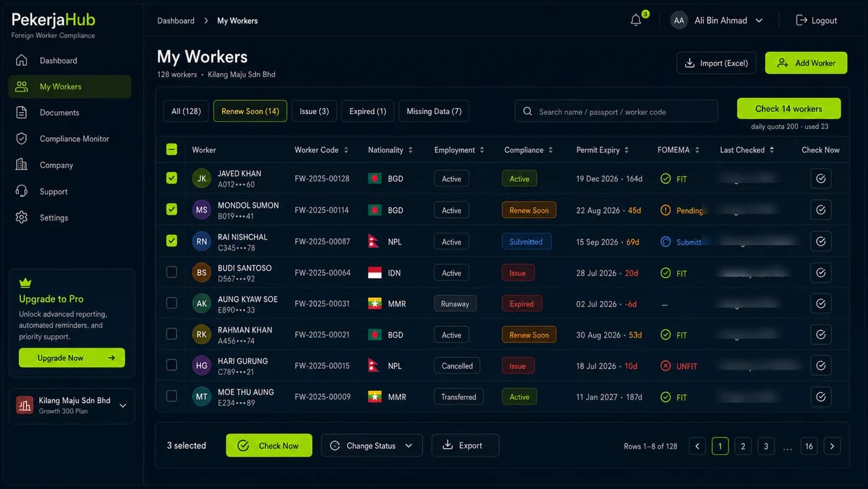Open My Workers in sidebar

click(x=70, y=86)
